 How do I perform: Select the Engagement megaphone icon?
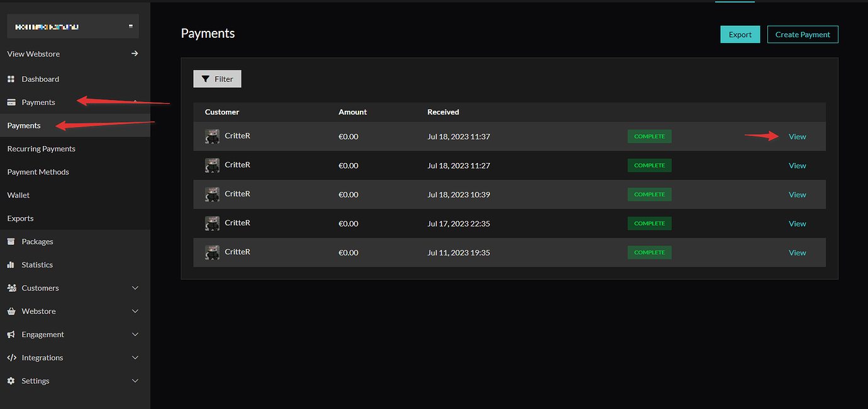pyautogui.click(x=12, y=334)
